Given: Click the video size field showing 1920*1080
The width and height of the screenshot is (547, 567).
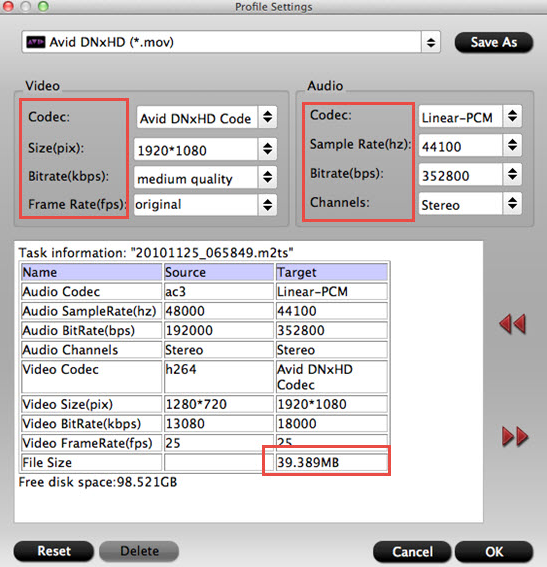Looking at the screenshot, I should click(196, 149).
